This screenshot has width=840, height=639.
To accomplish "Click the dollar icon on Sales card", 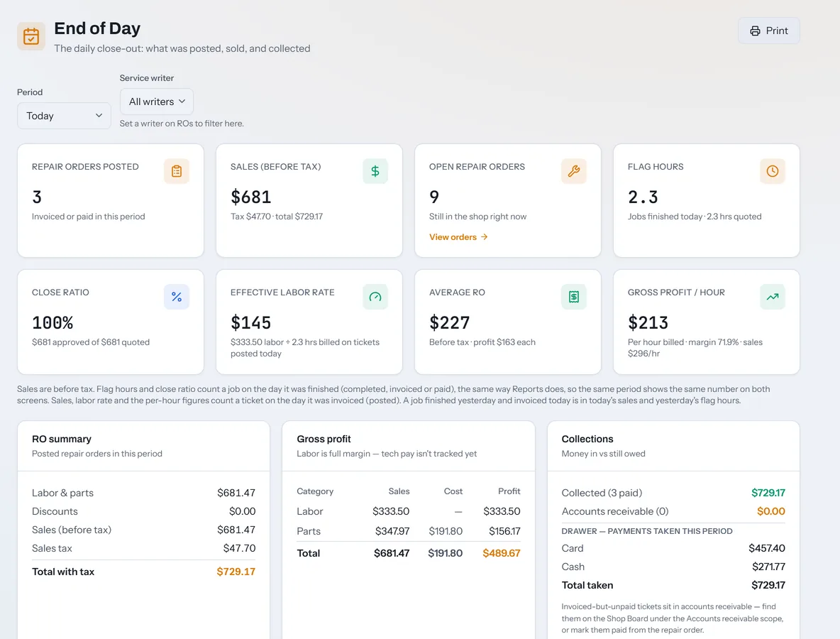I will click(x=375, y=171).
